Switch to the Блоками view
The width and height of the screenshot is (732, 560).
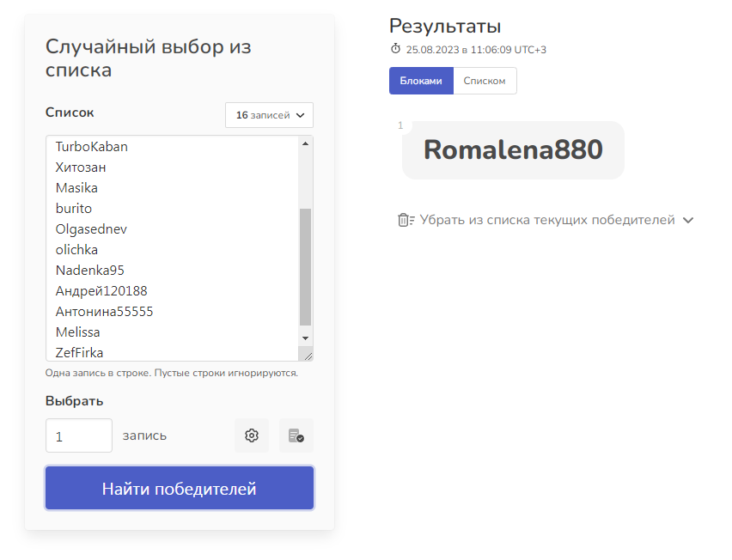coord(421,81)
